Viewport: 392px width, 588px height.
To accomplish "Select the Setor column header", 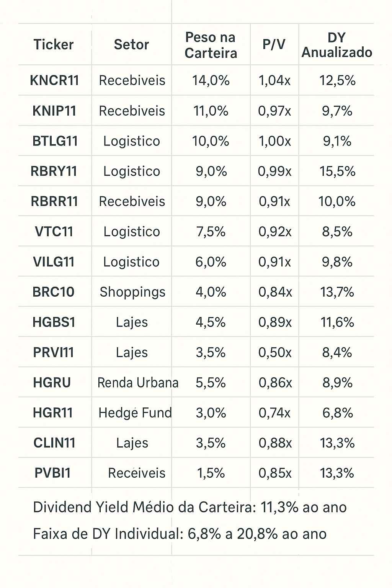I will pyautogui.click(x=131, y=45).
